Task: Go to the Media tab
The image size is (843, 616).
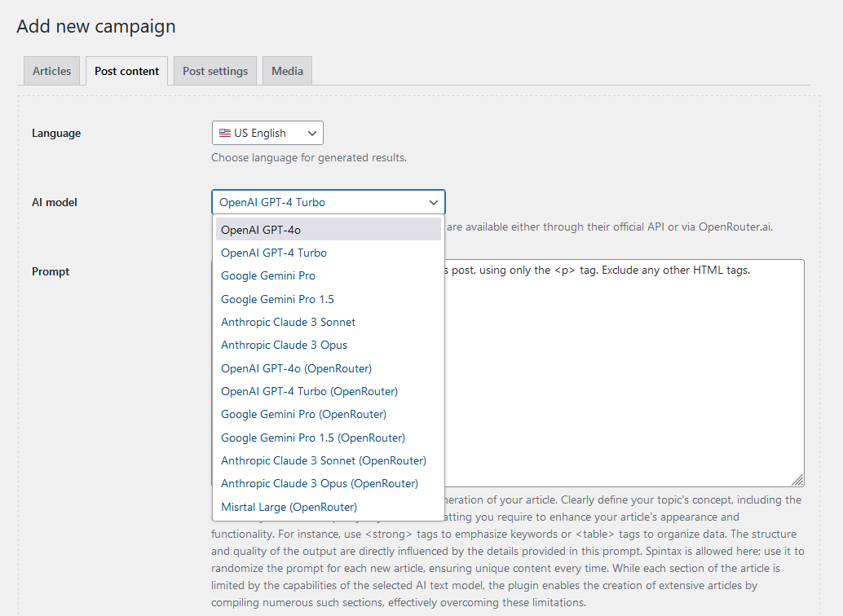Action: [x=287, y=71]
